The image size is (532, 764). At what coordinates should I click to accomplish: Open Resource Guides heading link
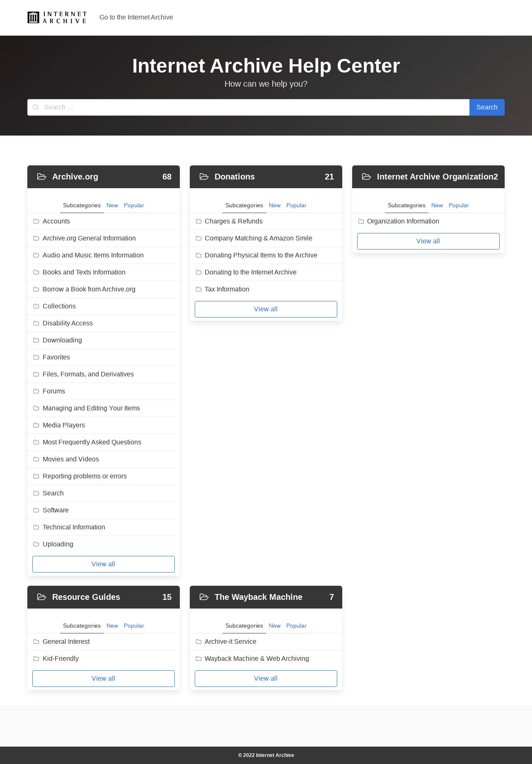86,597
